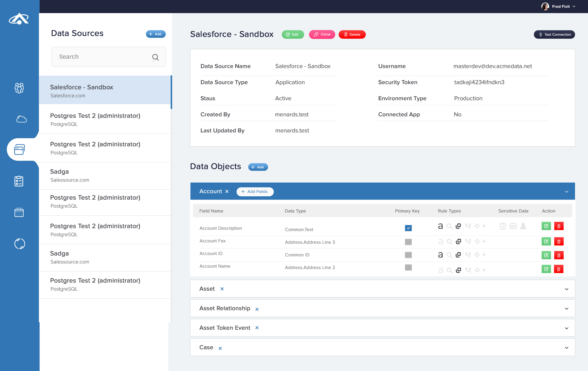Expand the Asset data object
Screen dimensions: 588x371
coord(566,289)
